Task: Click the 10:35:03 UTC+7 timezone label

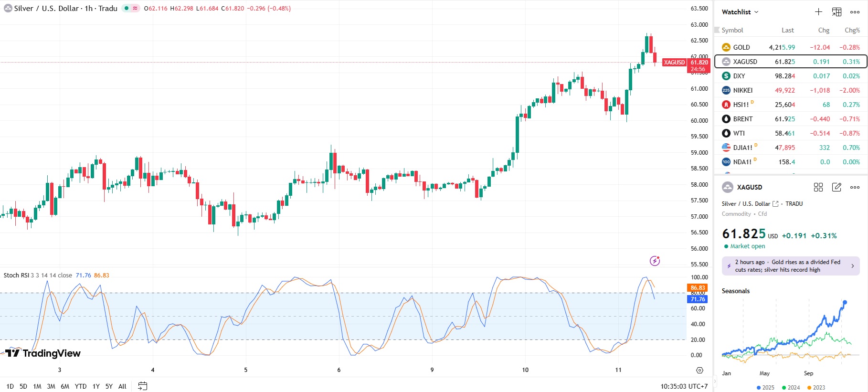Action: point(684,386)
